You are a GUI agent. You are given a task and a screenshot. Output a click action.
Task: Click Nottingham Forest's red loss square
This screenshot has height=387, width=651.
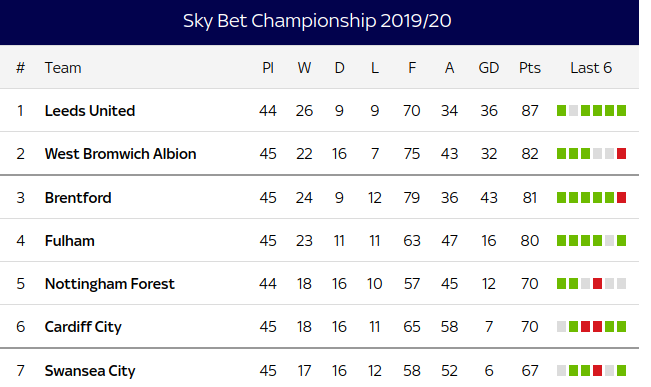pyautogui.click(x=597, y=284)
